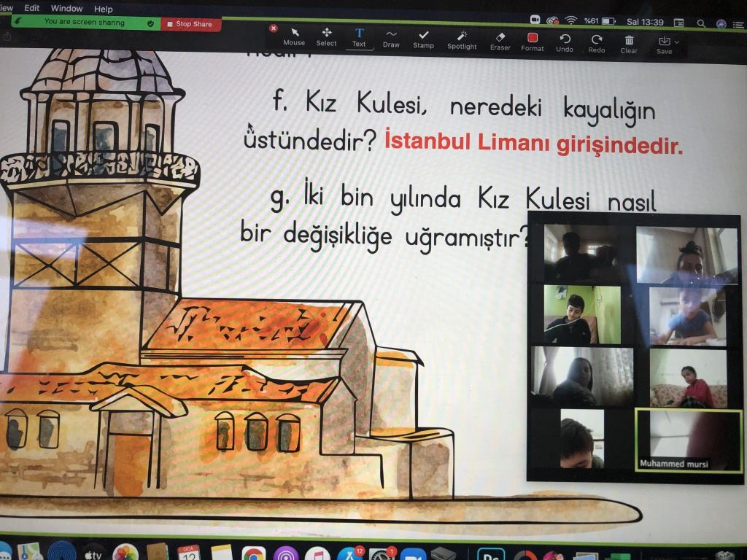Choose the Select tool in annotation bar
The height and width of the screenshot is (560, 747).
point(326,36)
